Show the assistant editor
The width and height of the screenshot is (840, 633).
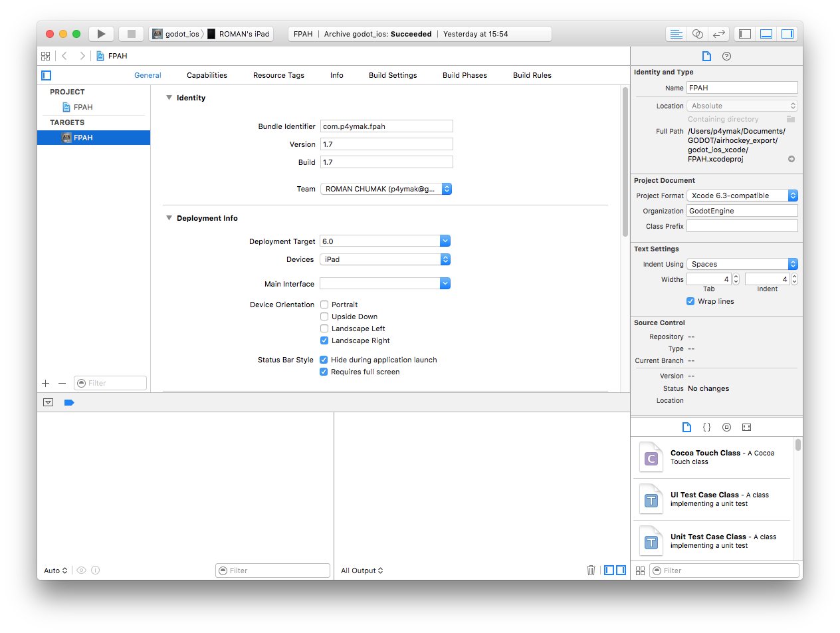[x=697, y=34]
